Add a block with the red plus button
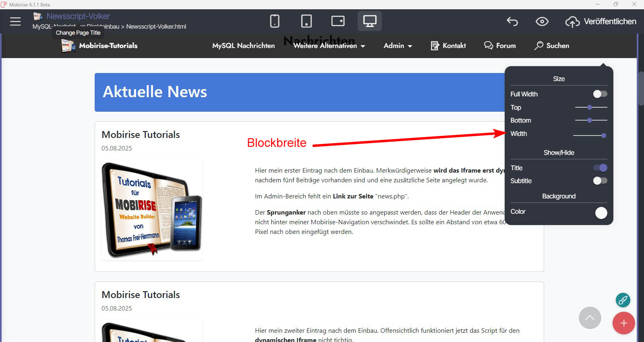 pos(623,323)
